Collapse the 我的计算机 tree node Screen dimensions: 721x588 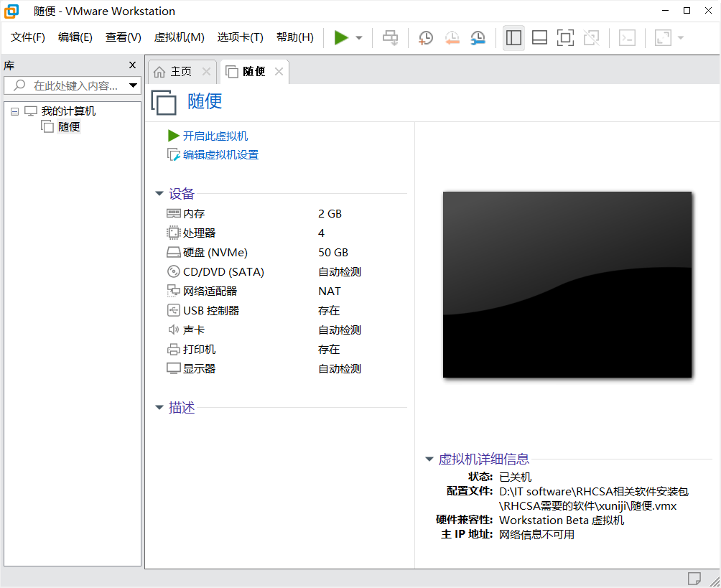(14, 111)
